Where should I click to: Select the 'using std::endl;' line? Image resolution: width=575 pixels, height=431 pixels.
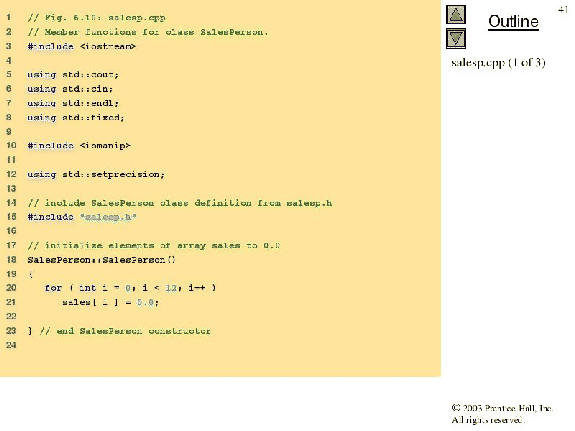click(x=73, y=103)
